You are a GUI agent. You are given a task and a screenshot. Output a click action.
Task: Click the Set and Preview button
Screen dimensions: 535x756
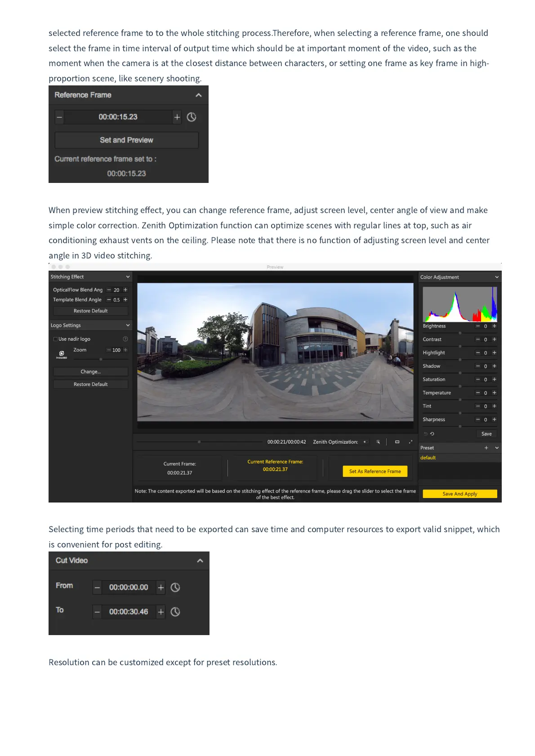[126, 140]
